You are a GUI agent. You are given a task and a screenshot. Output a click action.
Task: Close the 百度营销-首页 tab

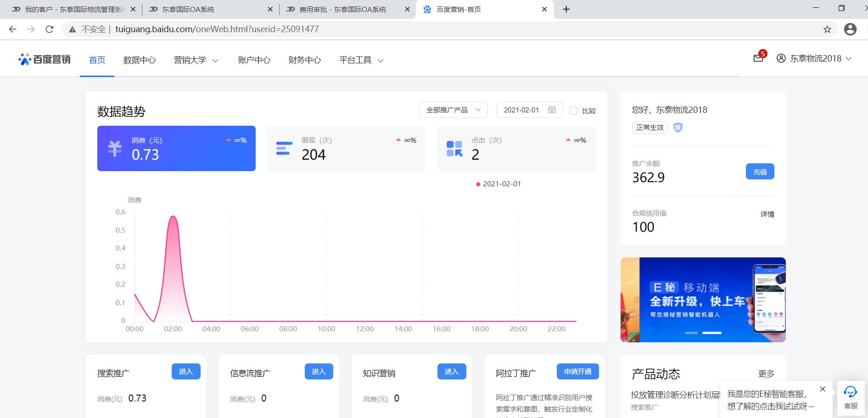click(x=544, y=9)
